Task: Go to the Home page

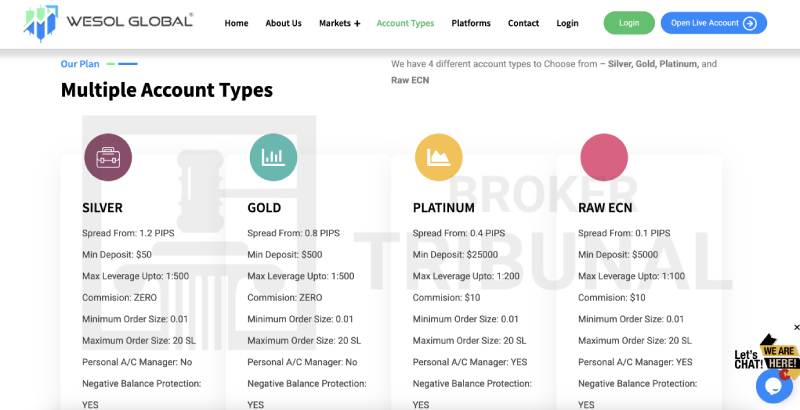Action: coord(236,23)
